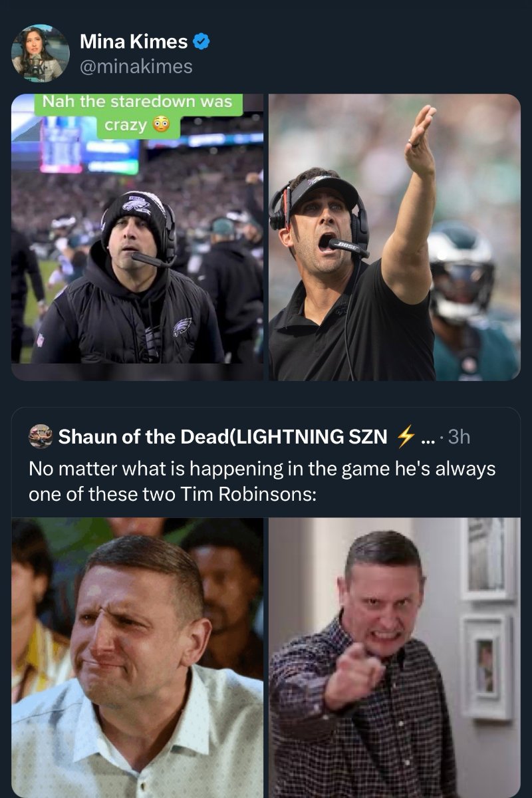532x798 pixels.
Task: Open the quoted post text about Tim Robinsons
Action: pyautogui.click(x=262, y=481)
